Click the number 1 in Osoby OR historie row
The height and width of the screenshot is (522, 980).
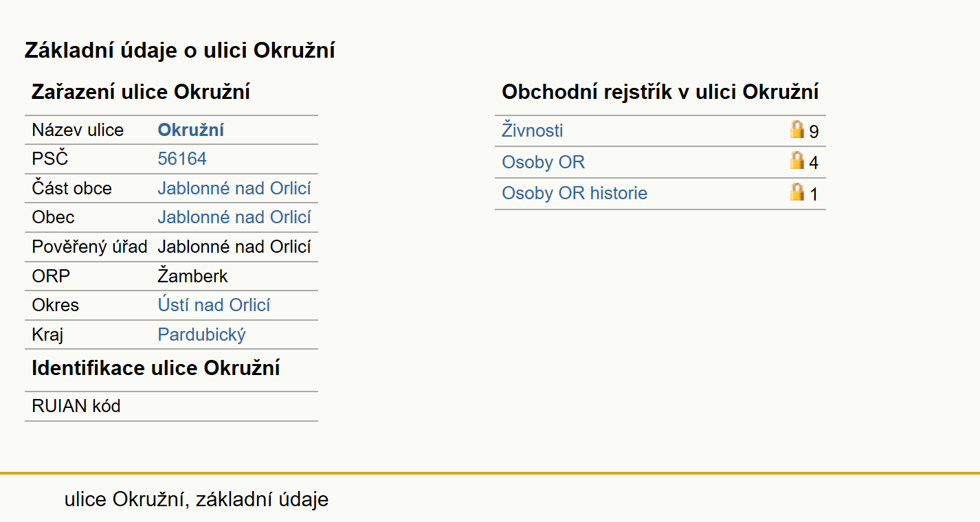click(814, 195)
